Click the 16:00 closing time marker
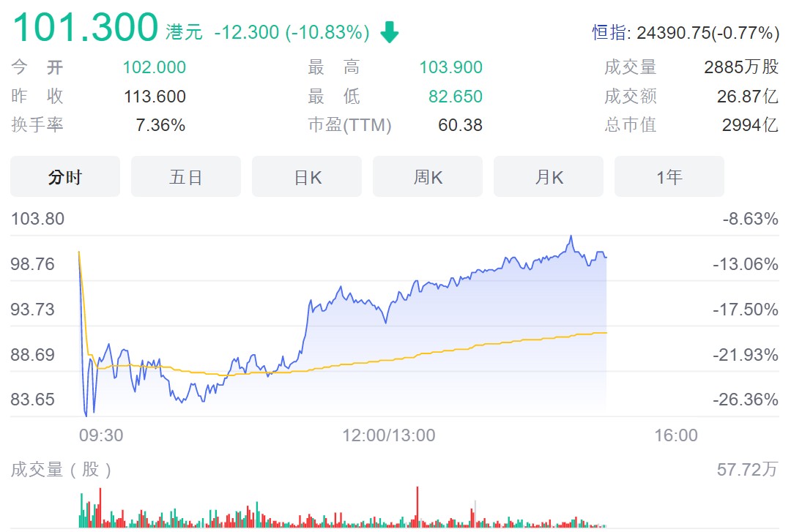Screen dimensions: 802x532 point(676,435)
